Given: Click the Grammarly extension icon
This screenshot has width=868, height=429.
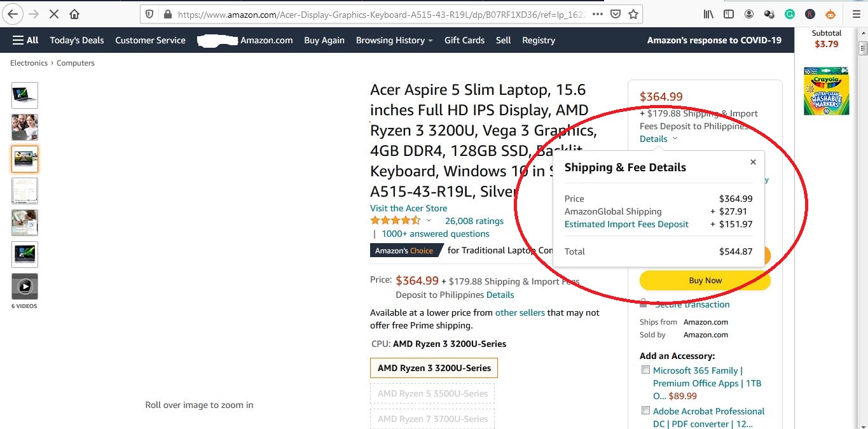Looking at the screenshot, I should 790,14.
